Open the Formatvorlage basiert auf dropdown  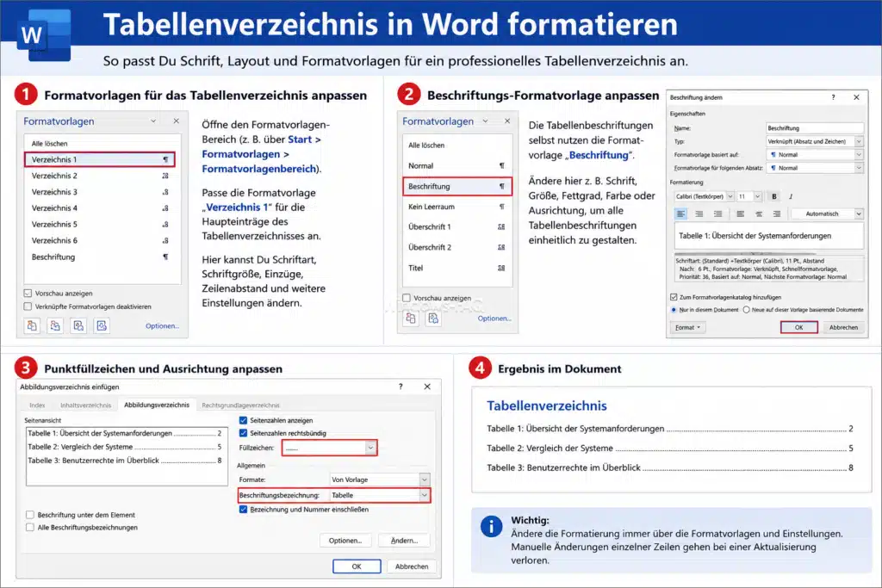pyautogui.click(x=859, y=155)
